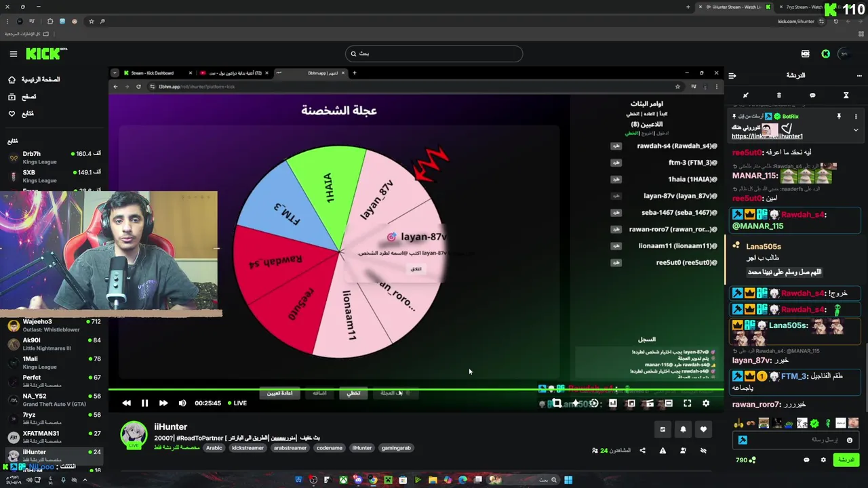Click the Windows Start button
The width and height of the screenshot is (868, 488).
click(568, 480)
